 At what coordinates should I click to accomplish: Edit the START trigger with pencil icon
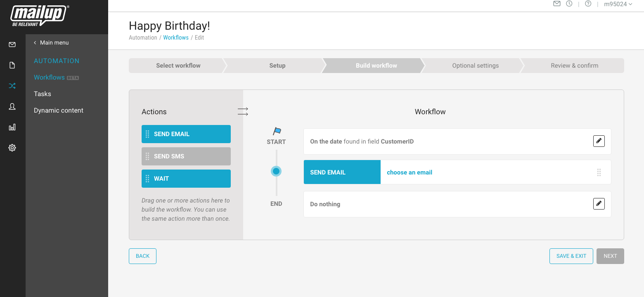click(x=599, y=141)
